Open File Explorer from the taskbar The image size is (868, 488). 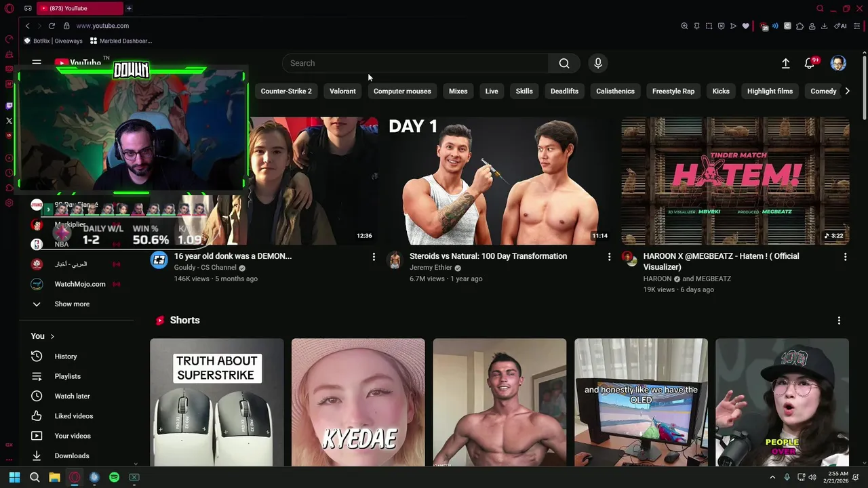coord(54,477)
